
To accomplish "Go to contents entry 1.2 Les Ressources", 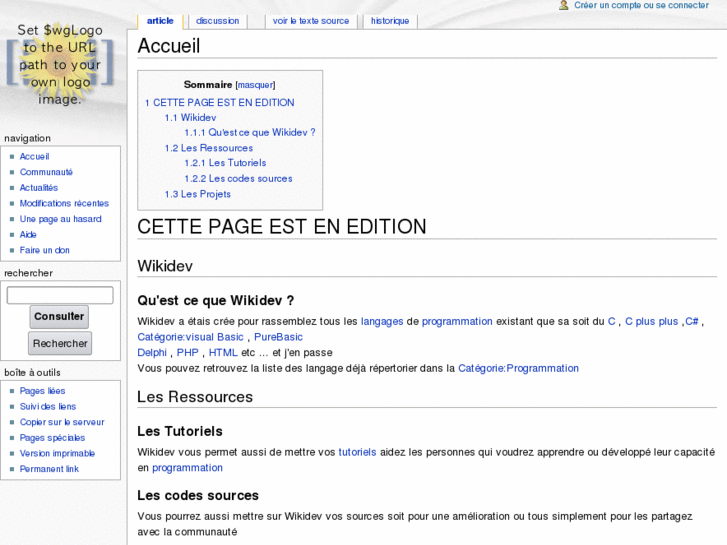I will coord(209,148).
